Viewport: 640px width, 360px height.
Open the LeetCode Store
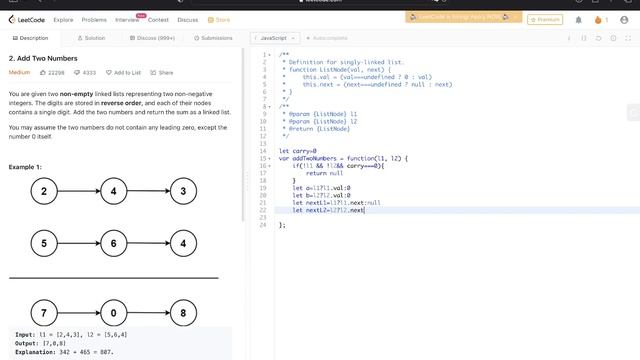219,20
